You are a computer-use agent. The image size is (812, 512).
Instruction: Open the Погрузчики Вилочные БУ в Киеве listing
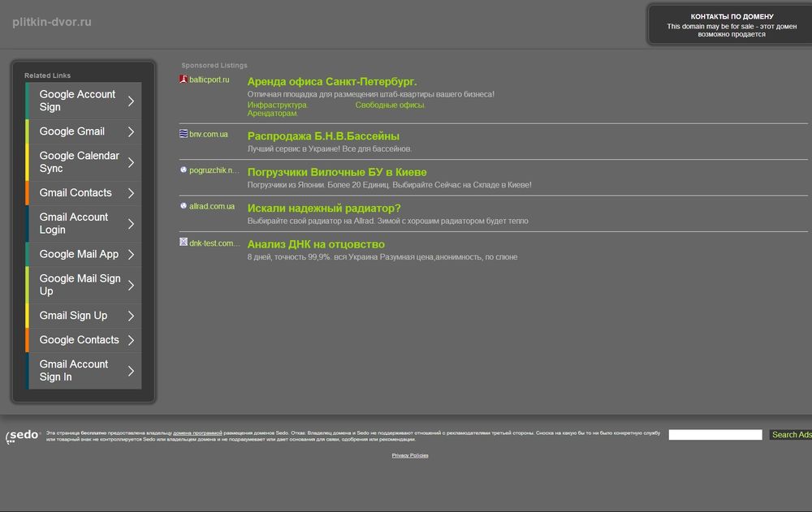pos(337,172)
